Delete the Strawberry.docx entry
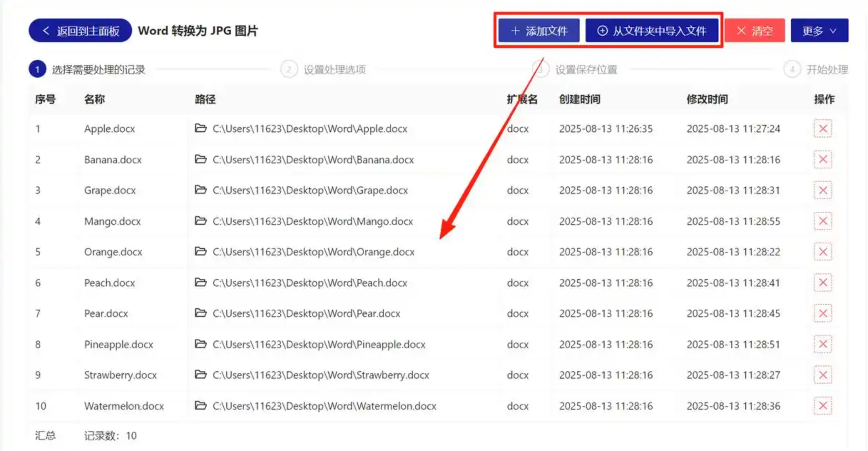 (x=822, y=375)
